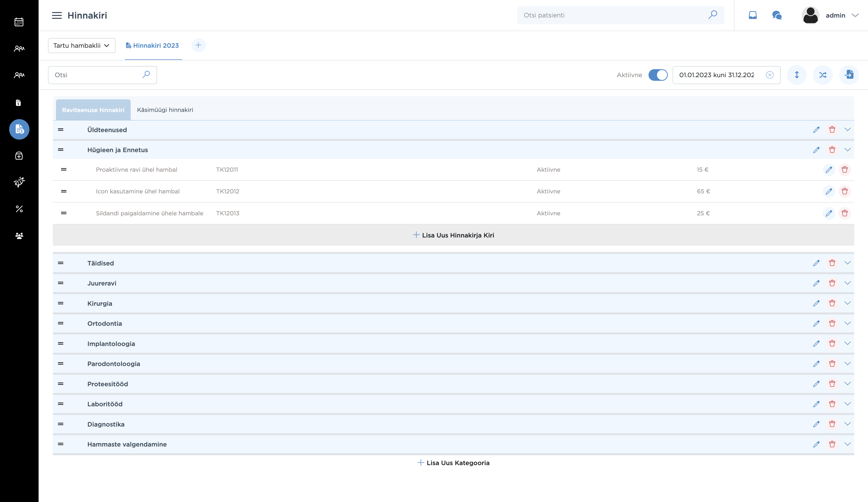Toggle the Aktiivne switch off

tap(657, 75)
